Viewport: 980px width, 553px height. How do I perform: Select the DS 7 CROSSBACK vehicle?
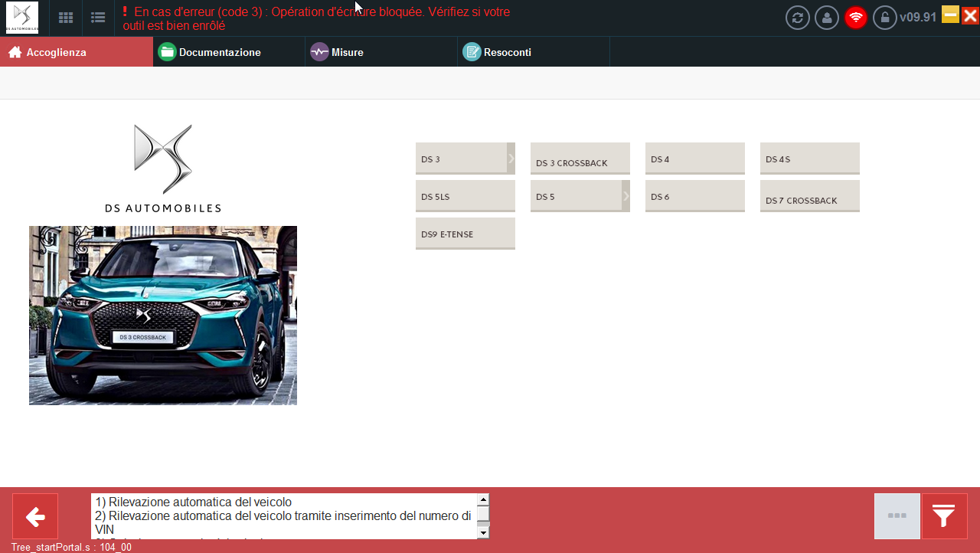[810, 196]
